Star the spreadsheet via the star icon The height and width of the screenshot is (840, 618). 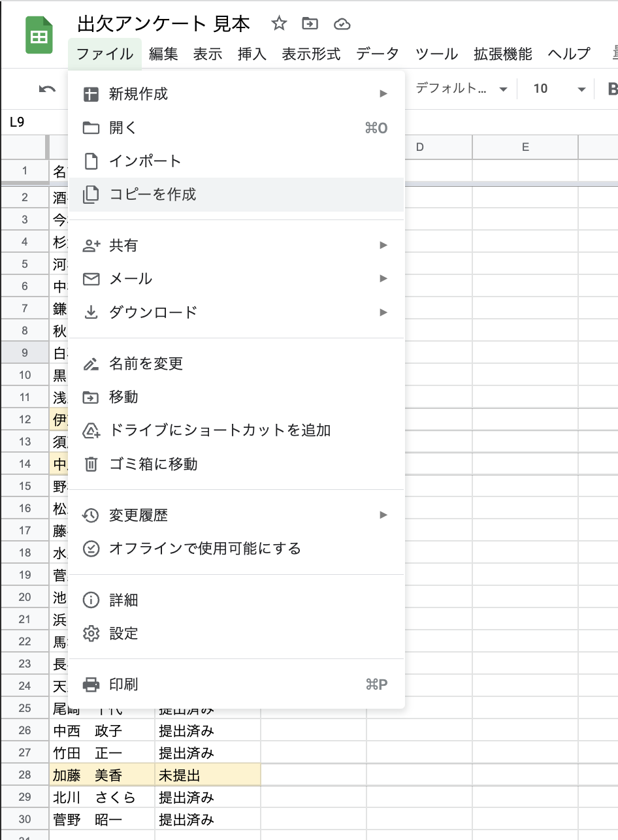point(279,23)
